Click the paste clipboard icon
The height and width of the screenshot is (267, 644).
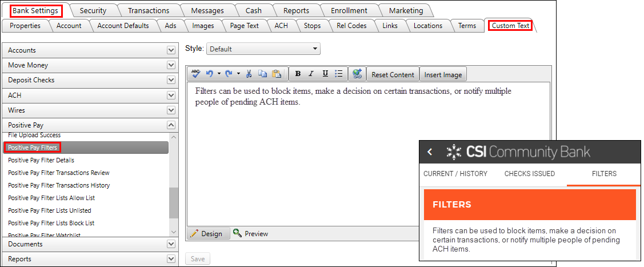(x=277, y=74)
